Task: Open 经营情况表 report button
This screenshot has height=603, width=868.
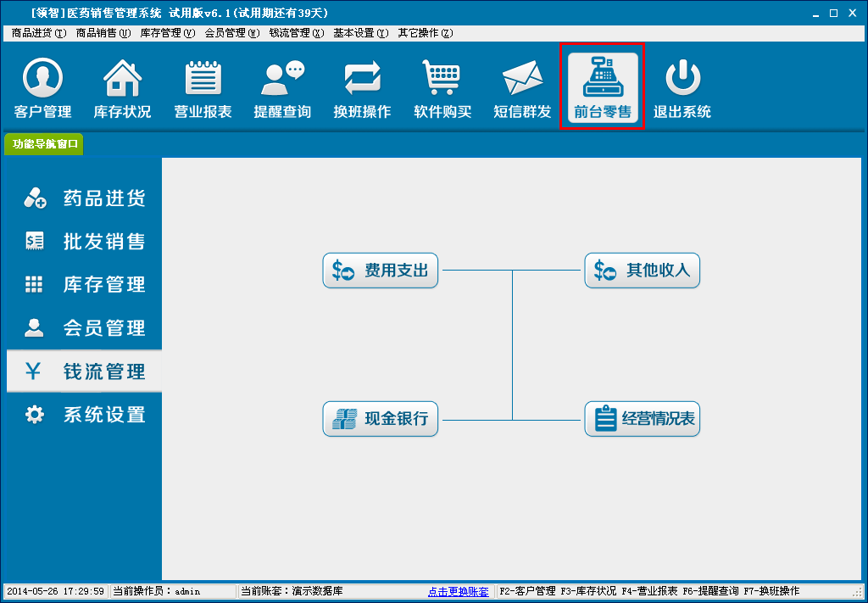Action: click(642, 419)
